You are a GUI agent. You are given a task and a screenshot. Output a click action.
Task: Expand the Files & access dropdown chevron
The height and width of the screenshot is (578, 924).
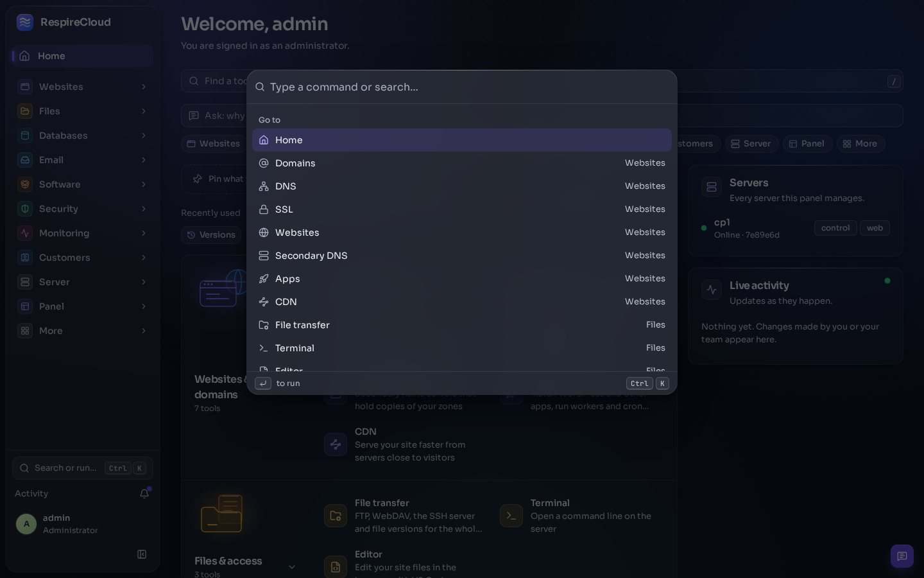[292, 566]
